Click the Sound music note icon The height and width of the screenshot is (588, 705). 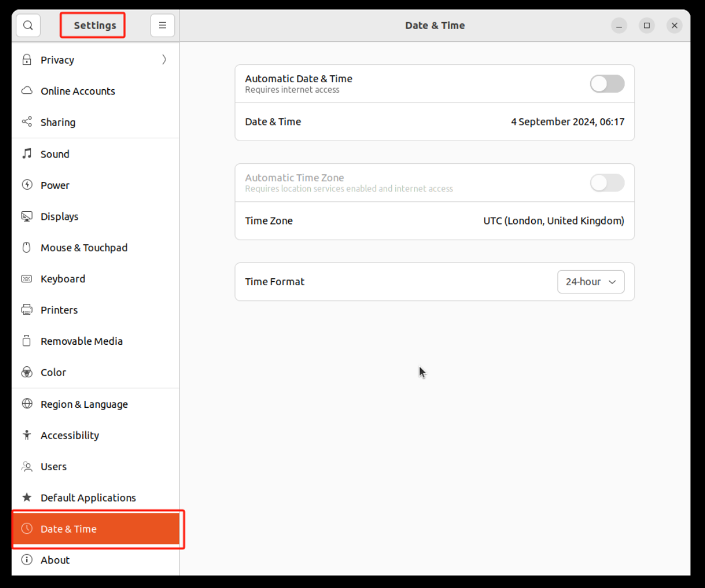(x=27, y=154)
